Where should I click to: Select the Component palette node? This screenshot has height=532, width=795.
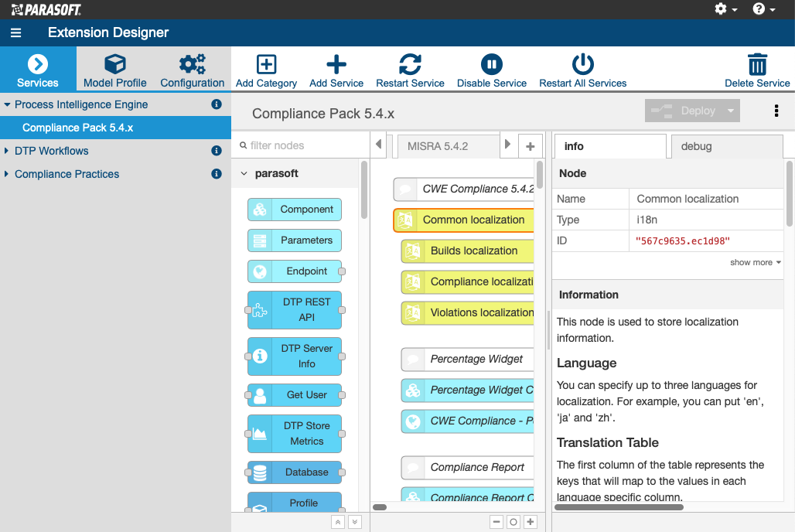click(x=295, y=210)
